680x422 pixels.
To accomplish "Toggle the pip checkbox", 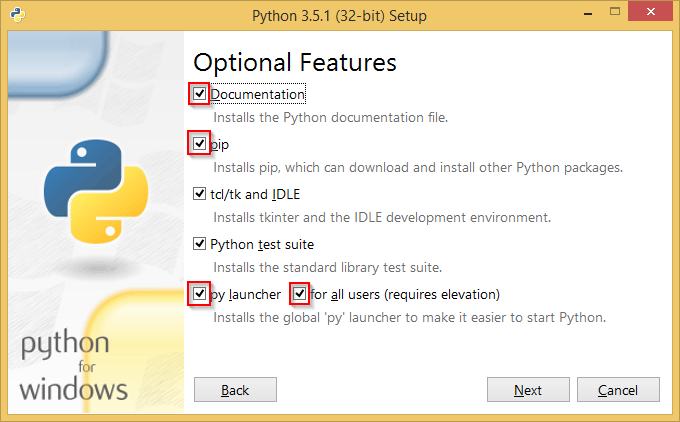I will point(199,143).
